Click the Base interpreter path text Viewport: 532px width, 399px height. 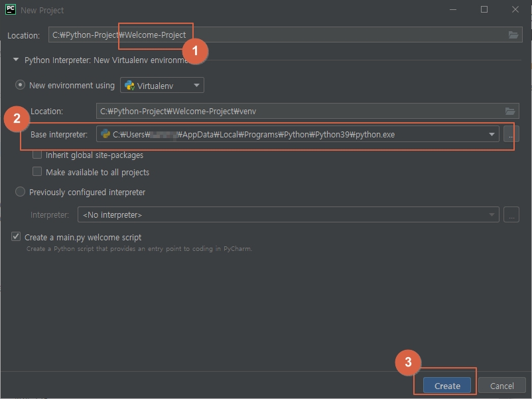pyautogui.click(x=253, y=135)
